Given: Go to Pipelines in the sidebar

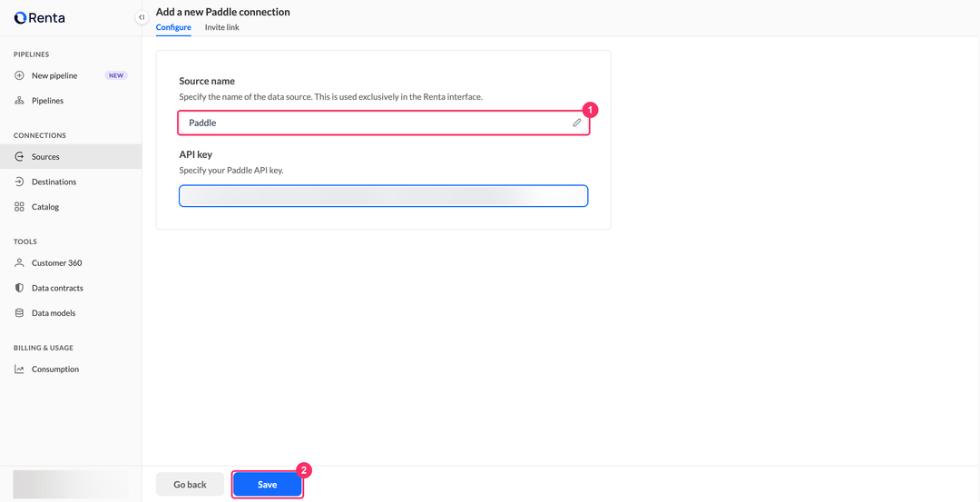Looking at the screenshot, I should 71,101.
